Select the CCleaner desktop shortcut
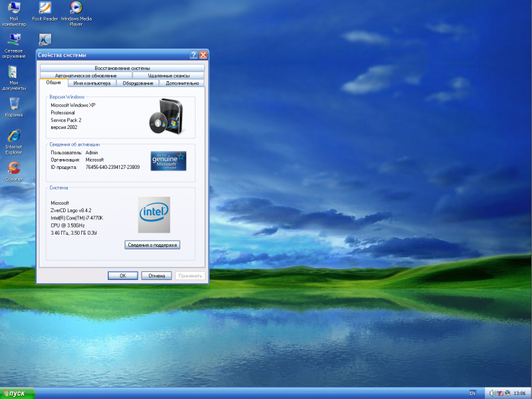This screenshot has height=399, width=532. [x=14, y=172]
